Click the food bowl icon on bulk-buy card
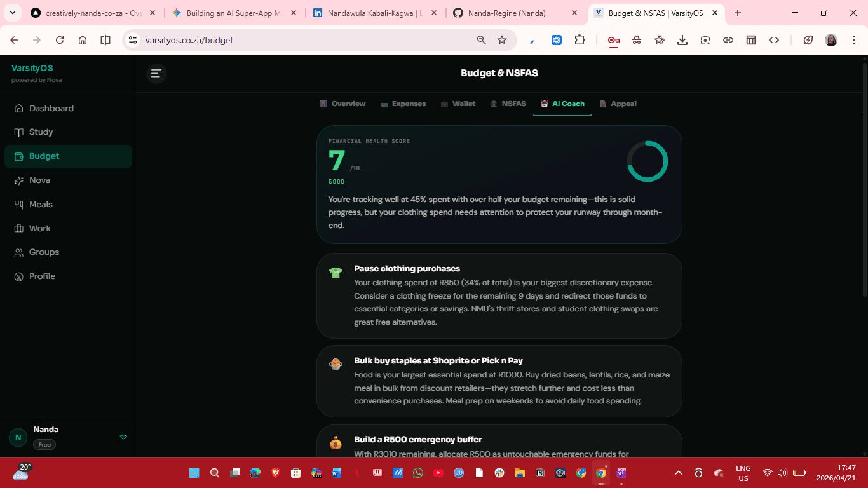 [336, 364]
